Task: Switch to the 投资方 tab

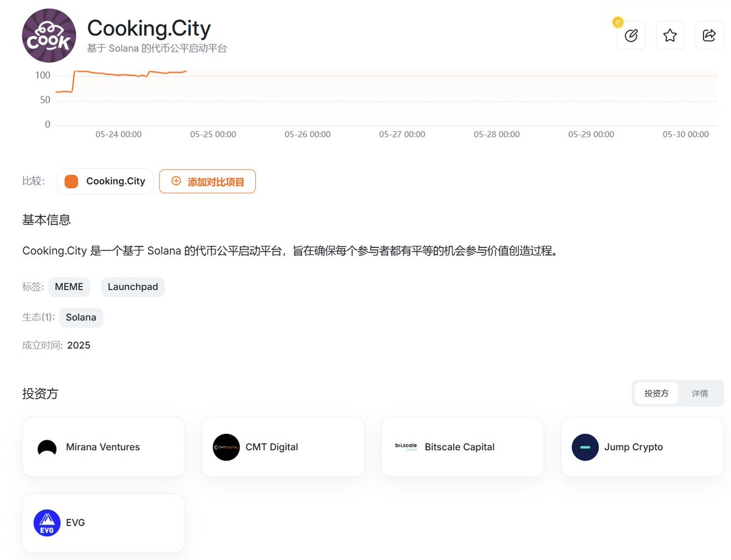Action: pyautogui.click(x=656, y=393)
